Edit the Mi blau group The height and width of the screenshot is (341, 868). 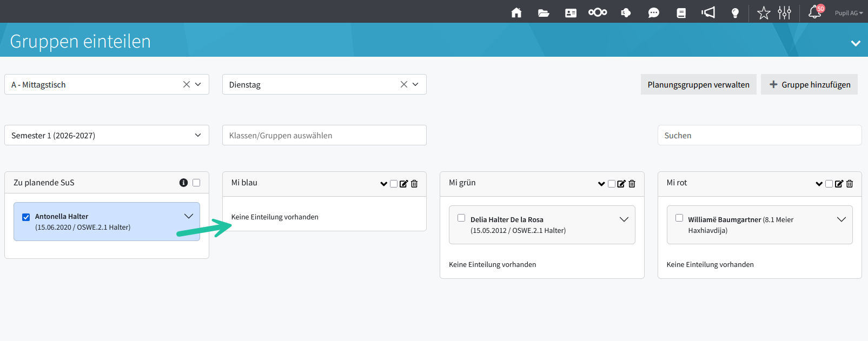point(403,184)
